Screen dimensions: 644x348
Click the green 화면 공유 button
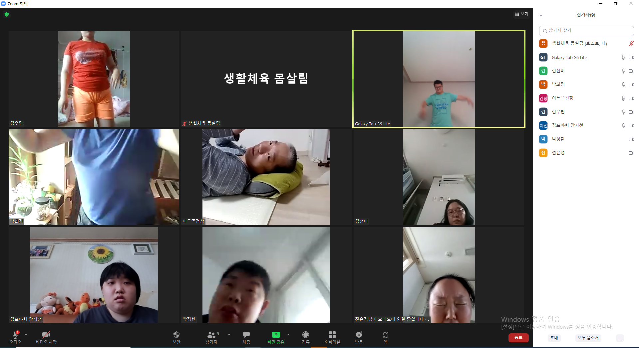pos(276,337)
